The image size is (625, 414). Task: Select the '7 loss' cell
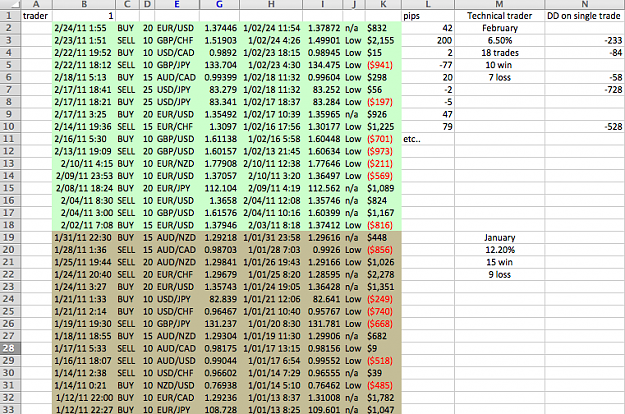499,77
